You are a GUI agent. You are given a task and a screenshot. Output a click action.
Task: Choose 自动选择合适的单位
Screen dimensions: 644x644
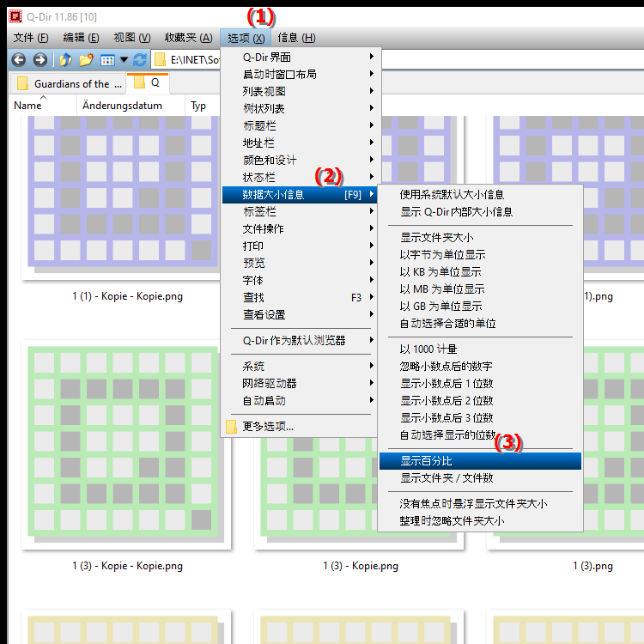coord(480,324)
